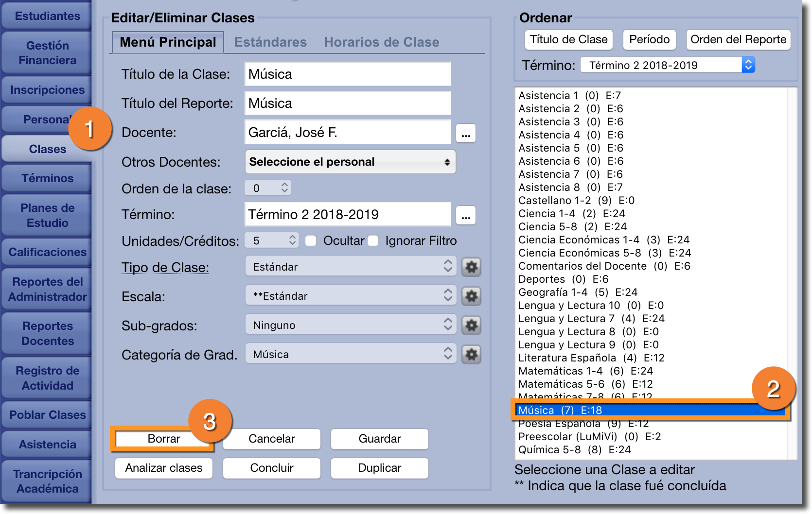Click the Título de la Clase field
Screen dimensions: 812x514
[347, 74]
